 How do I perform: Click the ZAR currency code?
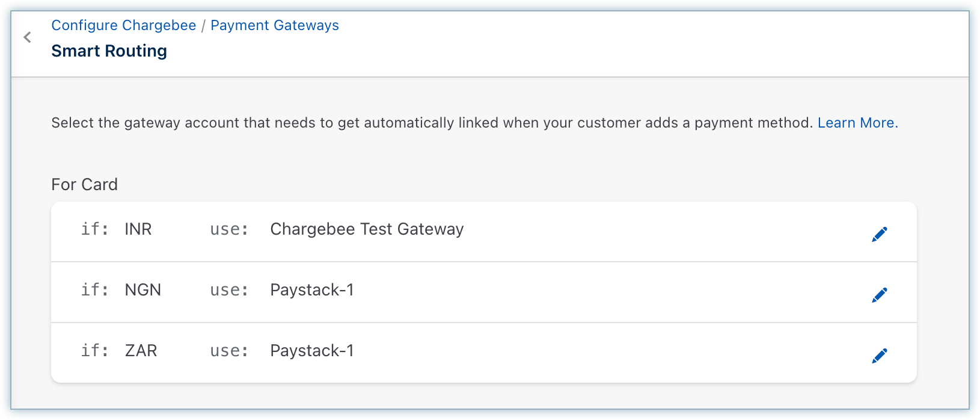pos(141,351)
